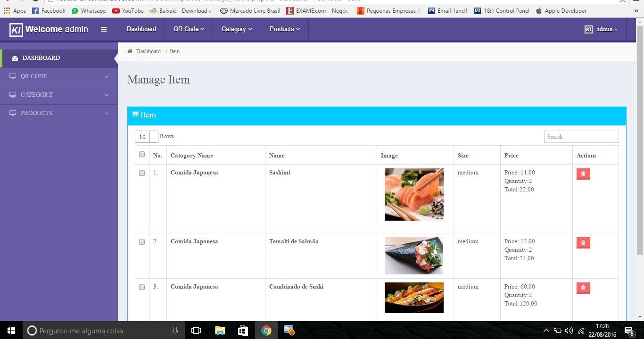The width and height of the screenshot is (644, 339).
Task: Select DASHBOARD in the left sidebar
Action: click(58, 58)
